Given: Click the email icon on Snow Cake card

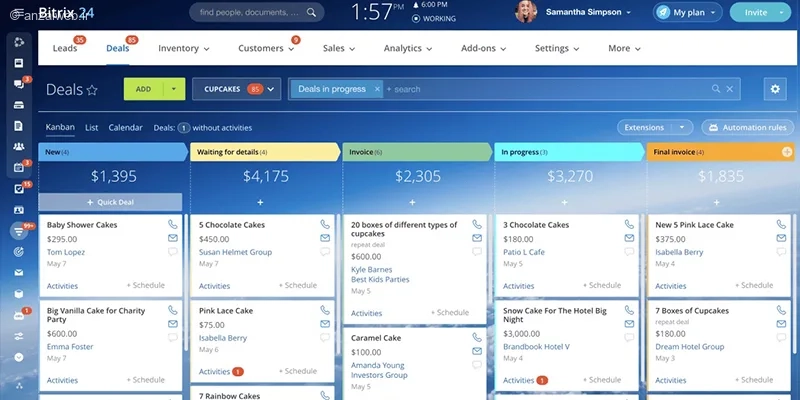Looking at the screenshot, I should click(x=629, y=323).
